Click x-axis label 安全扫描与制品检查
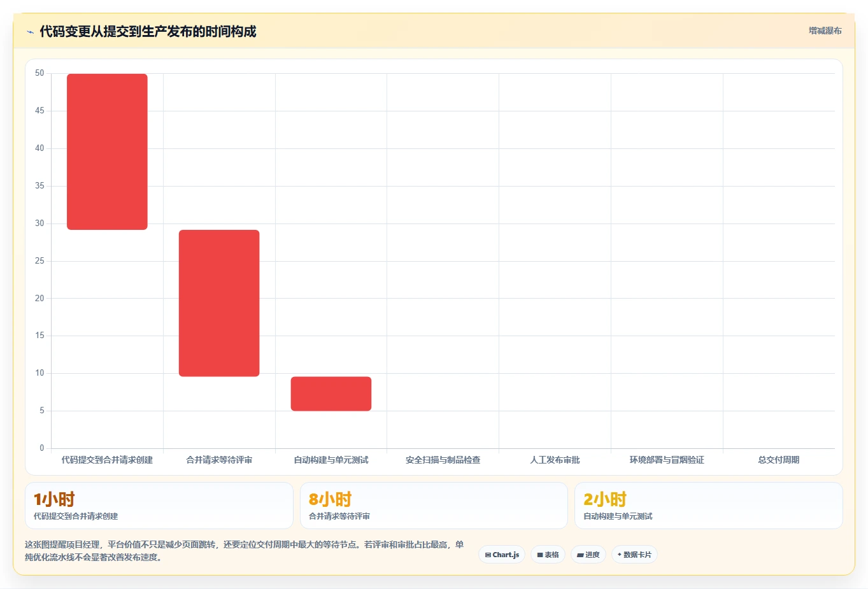868x589 pixels. 443,460
